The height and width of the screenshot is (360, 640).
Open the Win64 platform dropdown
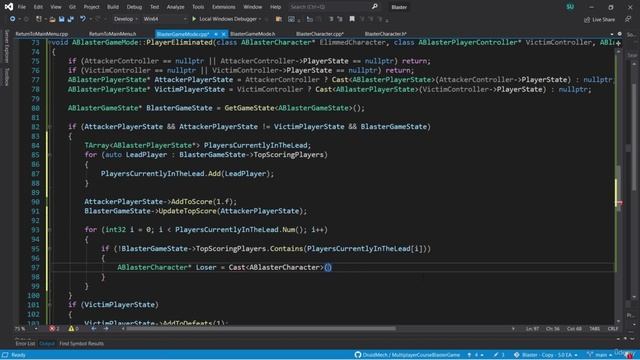point(164,19)
